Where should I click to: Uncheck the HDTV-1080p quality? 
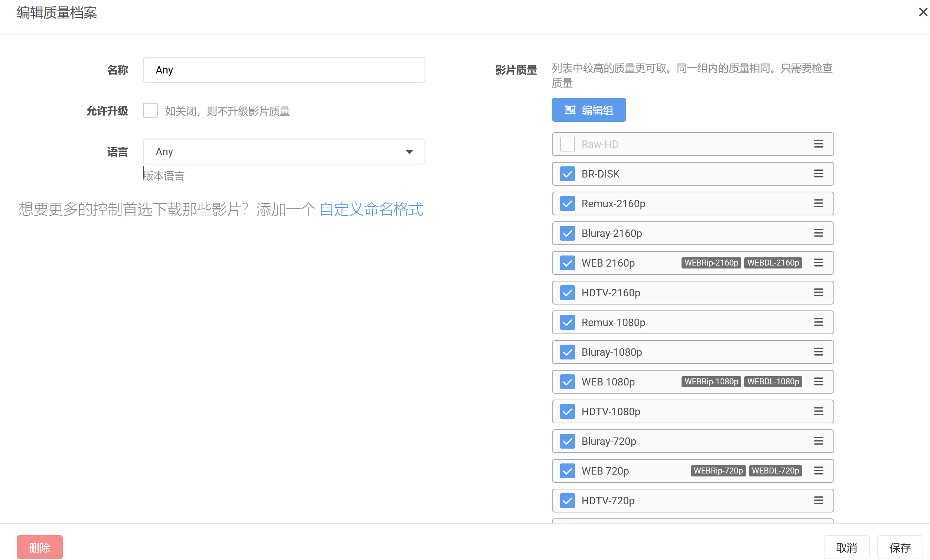(567, 412)
